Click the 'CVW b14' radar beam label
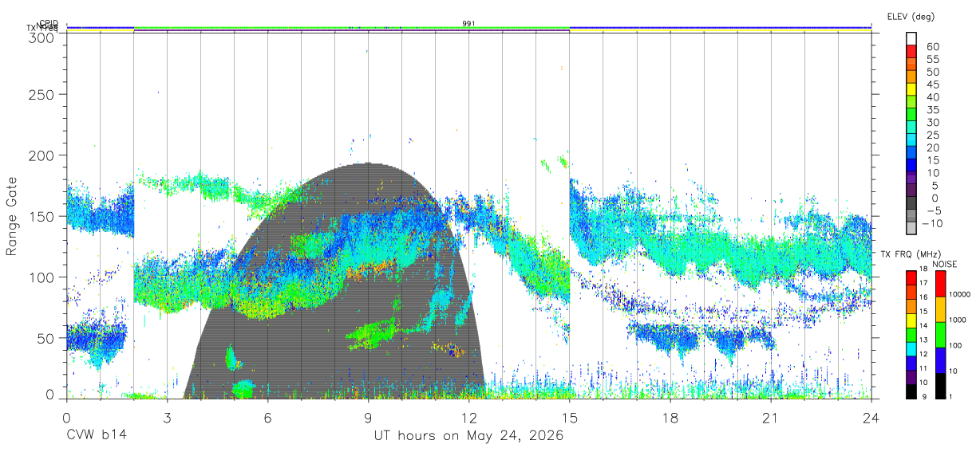Image resolution: width=980 pixels, height=452 pixels. point(96,436)
